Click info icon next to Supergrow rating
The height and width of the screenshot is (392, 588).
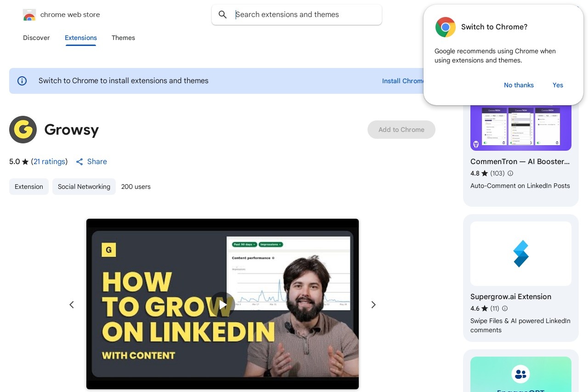[x=505, y=309]
